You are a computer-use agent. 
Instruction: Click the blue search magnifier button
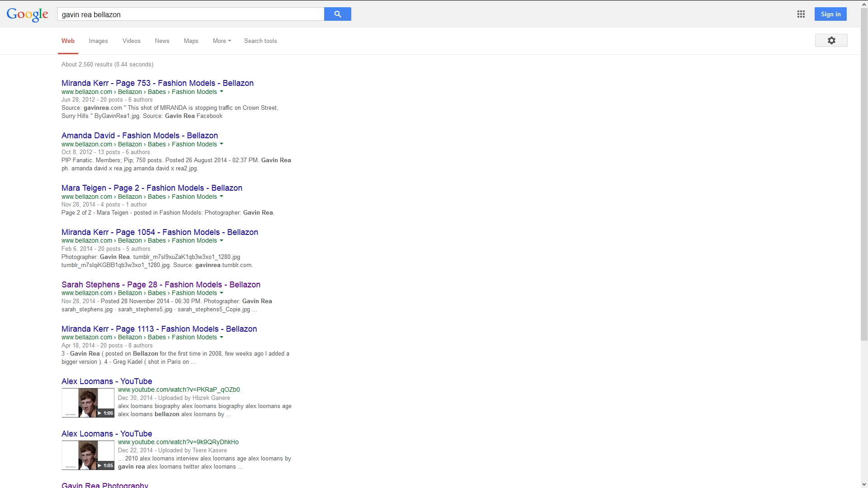pyautogui.click(x=337, y=14)
